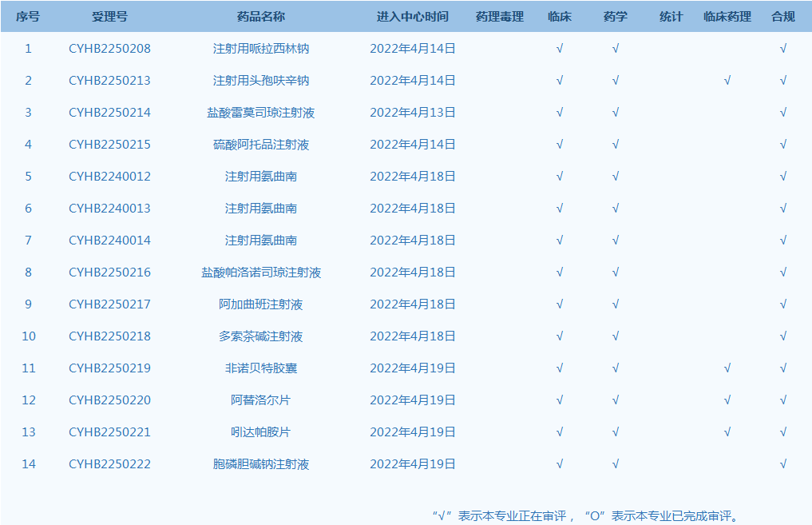Click drug name 注射用头孢呋辛钠
812x525 pixels.
point(261,81)
